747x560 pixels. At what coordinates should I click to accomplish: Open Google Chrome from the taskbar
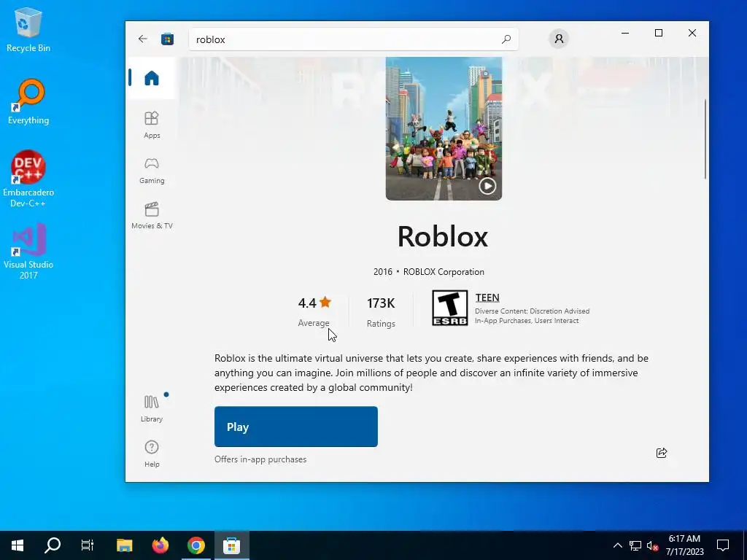[196, 545]
